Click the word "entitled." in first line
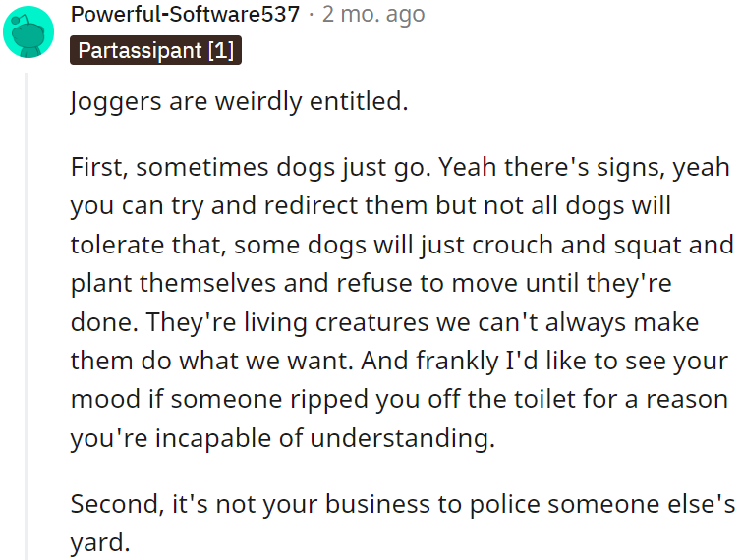Image resolution: width=742 pixels, height=560 pixels. point(358,102)
